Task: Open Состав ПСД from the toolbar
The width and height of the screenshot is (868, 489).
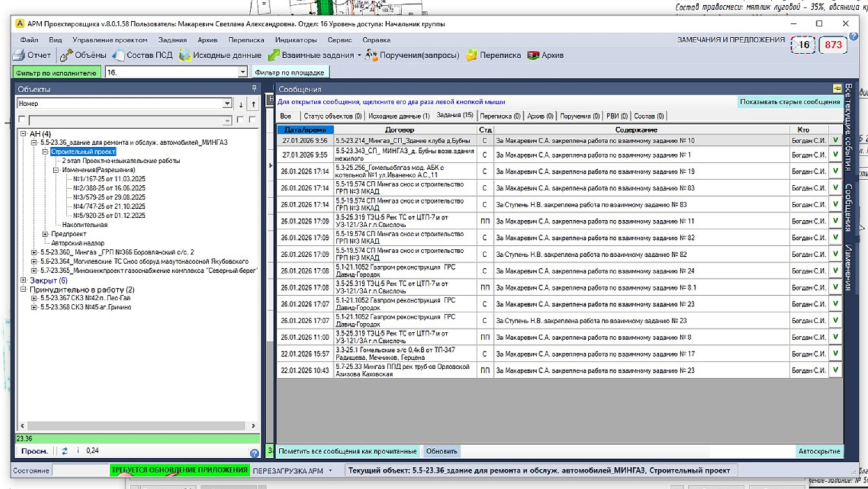Action: pyautogui.click(x=119, y=55)
